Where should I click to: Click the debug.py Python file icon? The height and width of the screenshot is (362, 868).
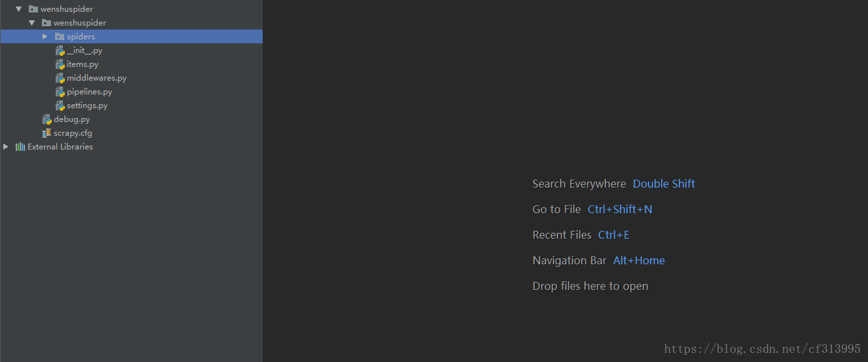(x=47, y=119)
